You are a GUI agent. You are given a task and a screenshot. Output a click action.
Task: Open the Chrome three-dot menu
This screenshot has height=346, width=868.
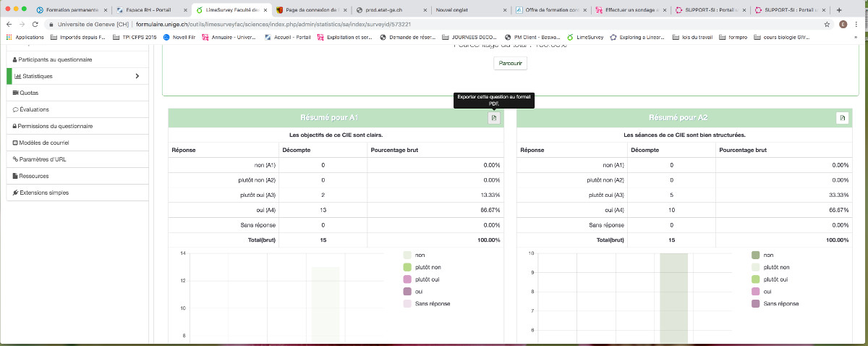(858, 24)
